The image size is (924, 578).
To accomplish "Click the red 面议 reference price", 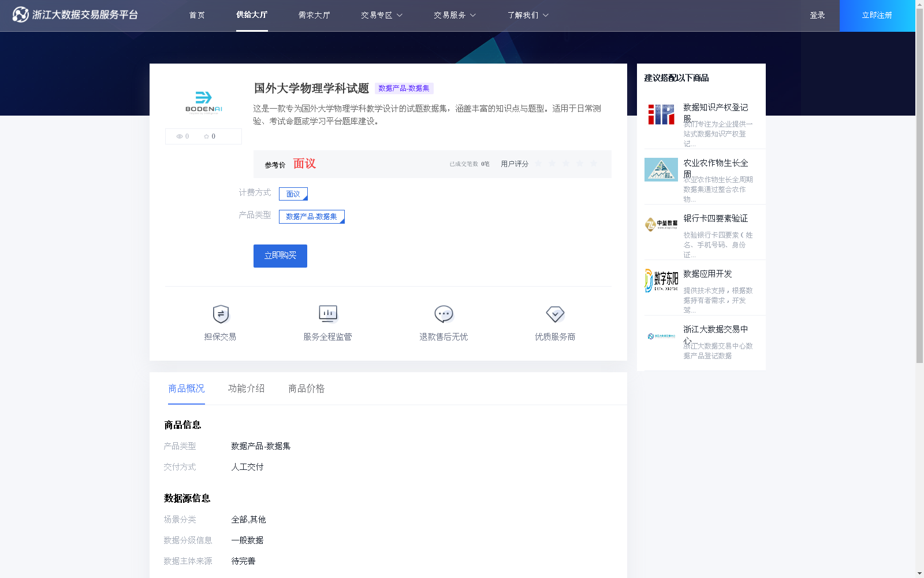I will click(304, 164).
